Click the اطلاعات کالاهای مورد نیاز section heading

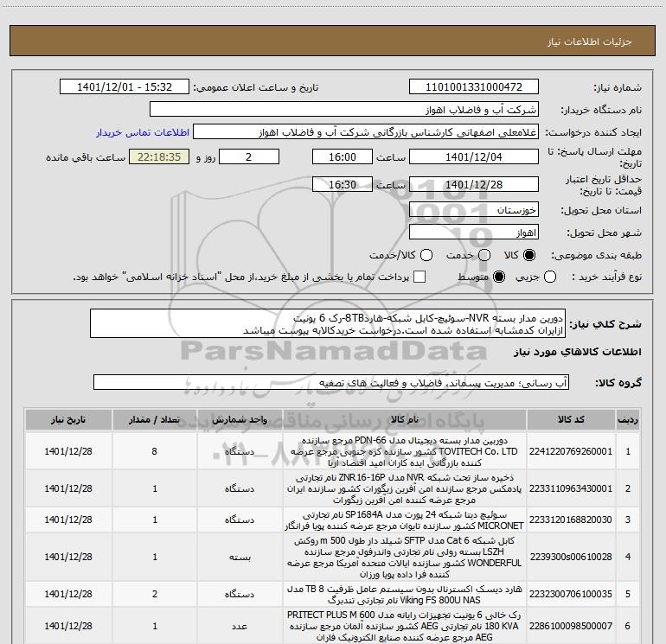[577, 352]
